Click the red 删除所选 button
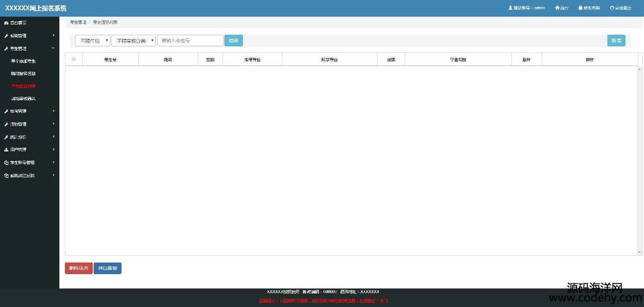 79,269
